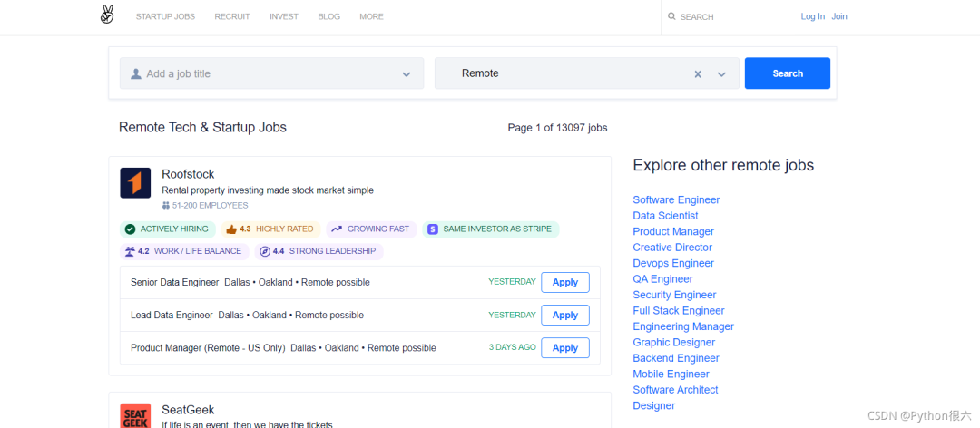Screen dimensions: 980x428
Task: Click the Add a job title field
Action: point(271,73)
